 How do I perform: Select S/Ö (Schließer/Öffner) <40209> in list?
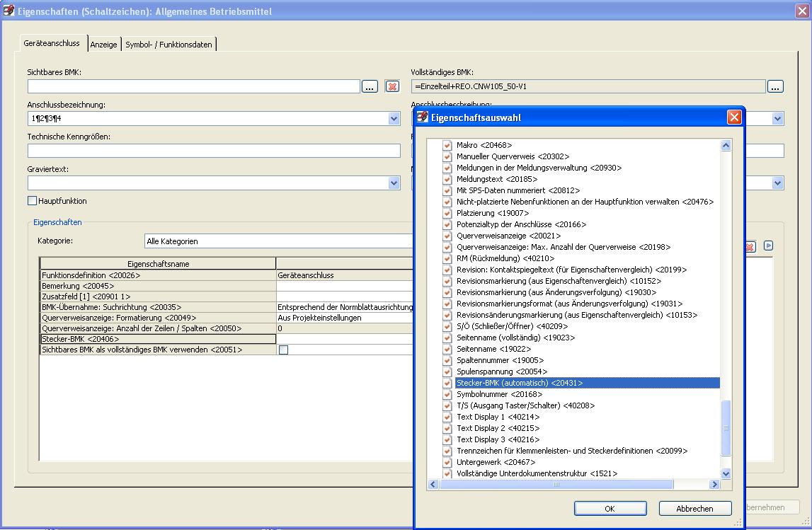click(x=512, y=327)
